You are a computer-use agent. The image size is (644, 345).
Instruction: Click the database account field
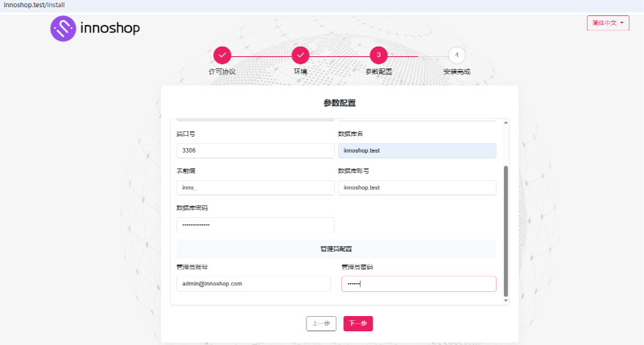pos(417,187)
